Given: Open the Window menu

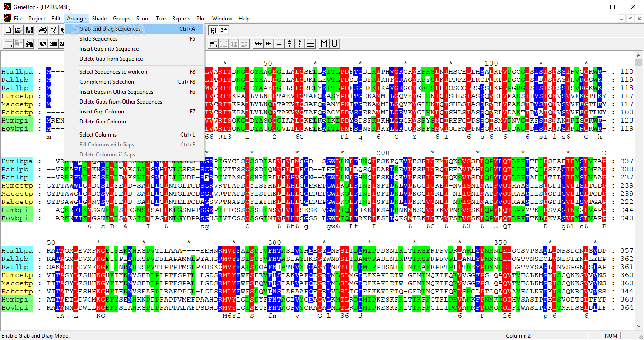Looking at the screenshot, I should 222,19.
